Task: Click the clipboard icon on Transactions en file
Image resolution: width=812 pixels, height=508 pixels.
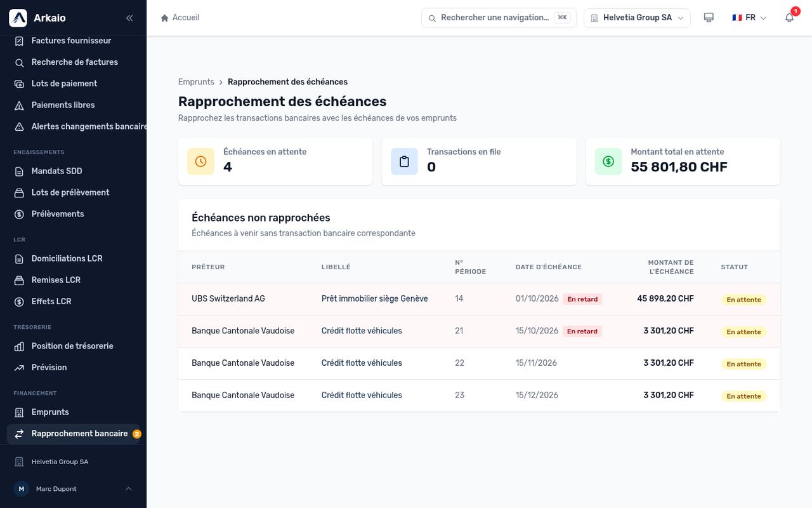Action: tap(404, 161)
